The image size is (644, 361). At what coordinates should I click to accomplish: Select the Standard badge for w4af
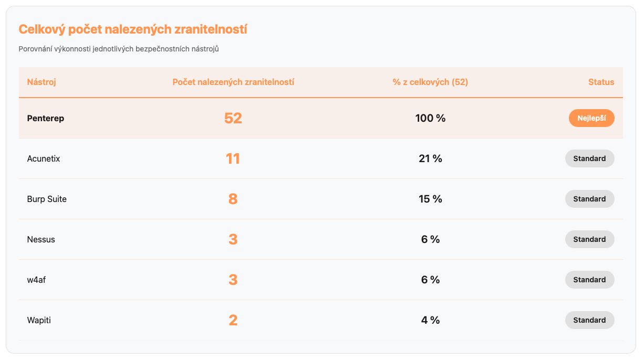pyautogui.click(x=589, y=280)
